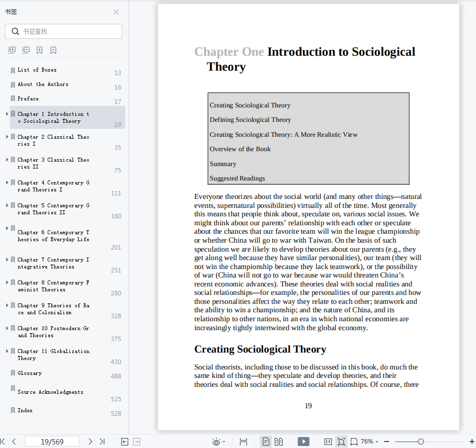Switch to single page view

[266, 442]
